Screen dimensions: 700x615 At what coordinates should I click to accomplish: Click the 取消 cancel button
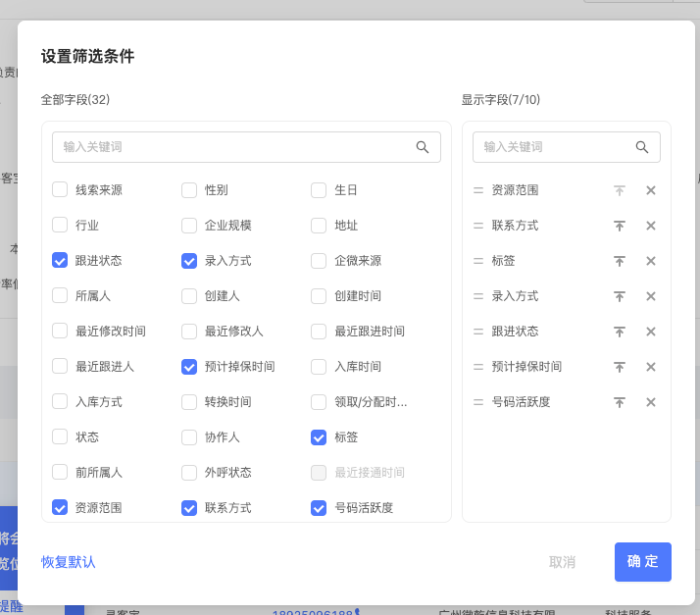tap(562, 562)
